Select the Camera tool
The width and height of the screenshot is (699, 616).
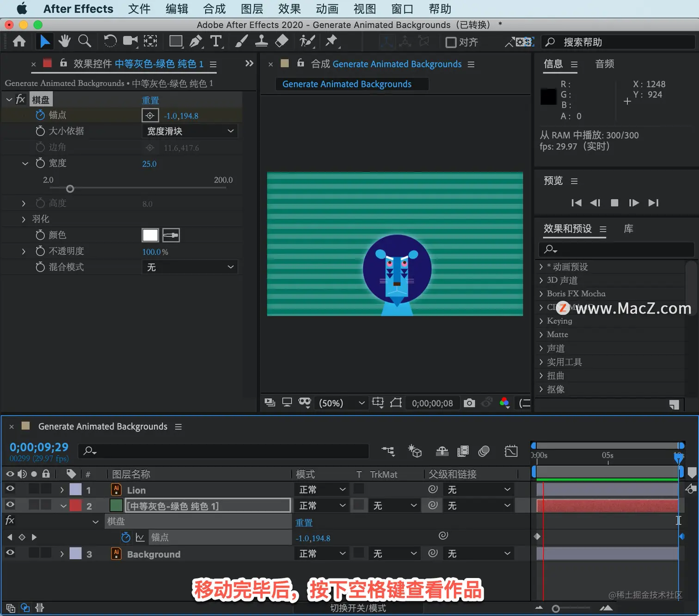point(130,42)
